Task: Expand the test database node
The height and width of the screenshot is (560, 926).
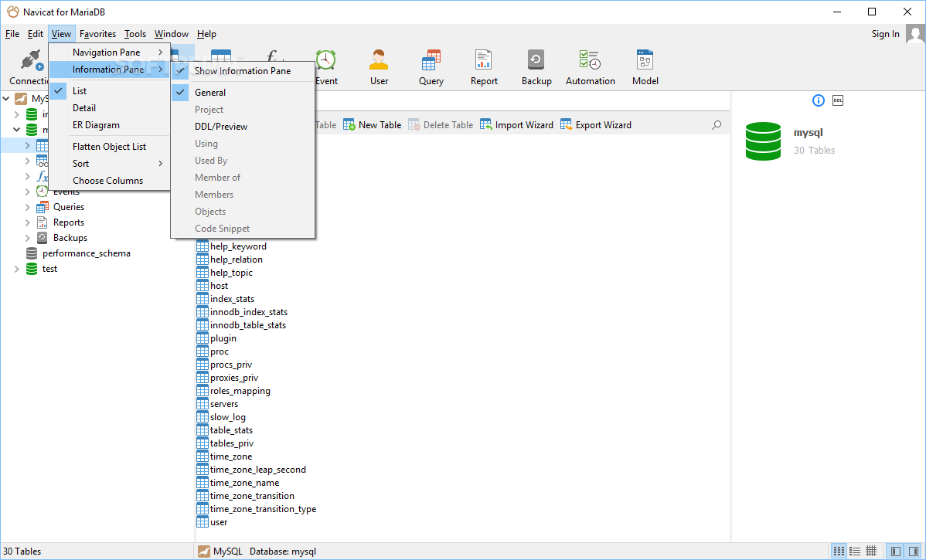Action: [x=16, y=269]
